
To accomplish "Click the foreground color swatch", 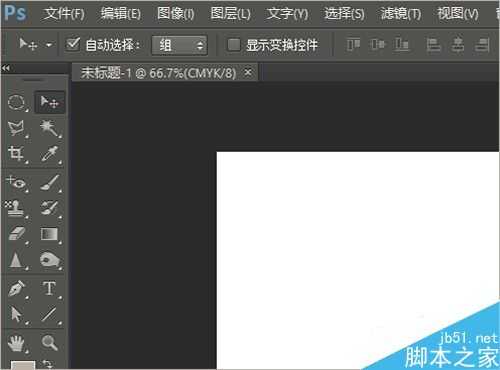I will 23,365.
